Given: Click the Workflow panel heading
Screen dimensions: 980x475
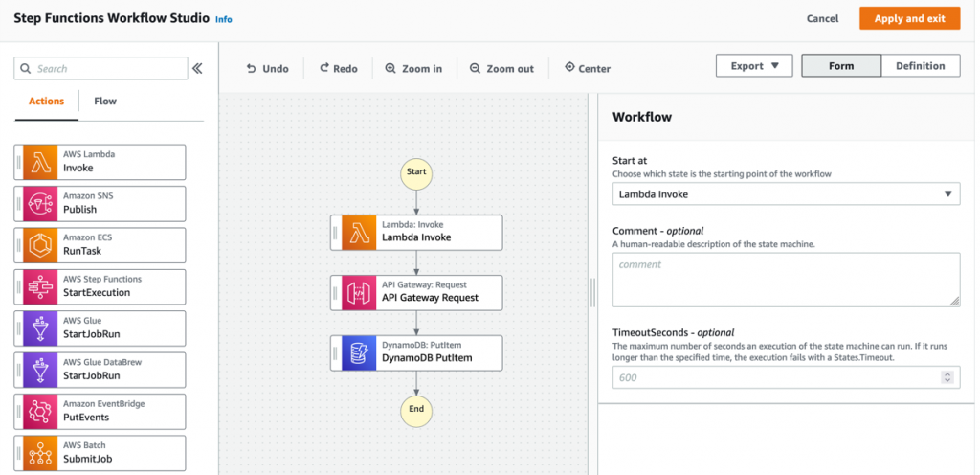Looking at the screenshot, I should click(642, 117).
